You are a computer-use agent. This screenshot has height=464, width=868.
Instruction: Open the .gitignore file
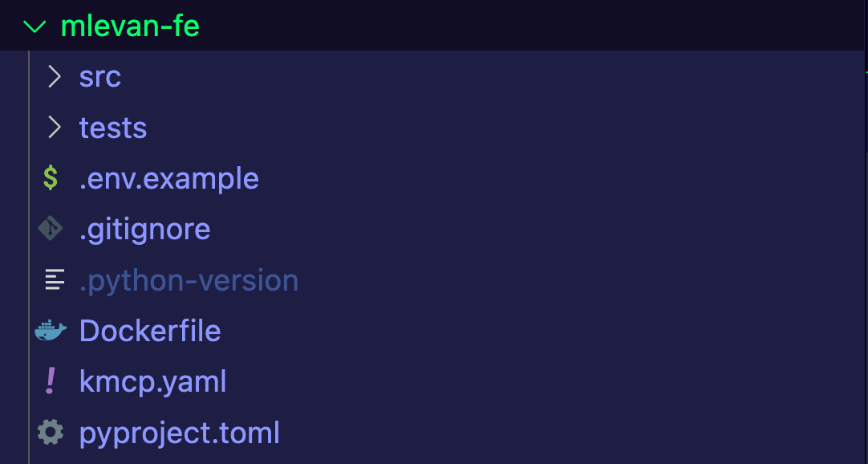[x=145, y=229]
